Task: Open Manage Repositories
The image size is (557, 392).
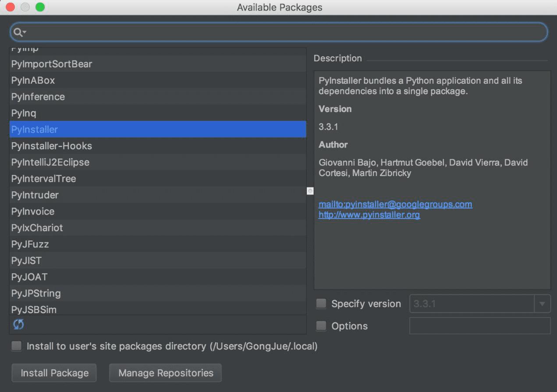Action: [165, 373]
